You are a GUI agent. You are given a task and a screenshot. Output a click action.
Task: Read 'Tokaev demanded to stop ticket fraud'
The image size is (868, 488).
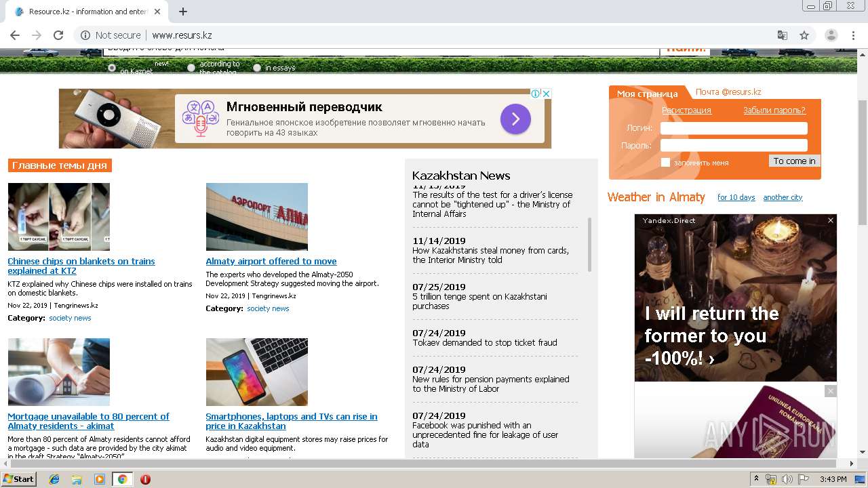point(485,342)
